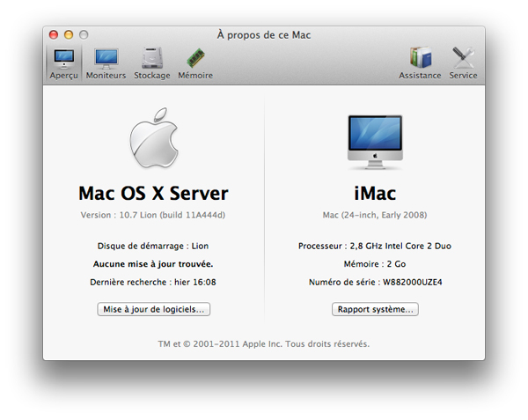The height and width of the screenshot is (420, 528).
Task: Select the Disque de démarrage : Lion line
Action: tap(153, 246)
